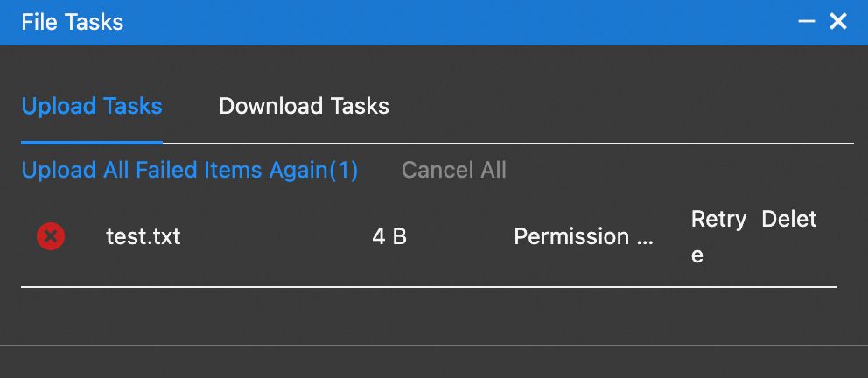The image size is (868, 378).
Task: Delete the test.txt upload task
Action: click(788, 220)
